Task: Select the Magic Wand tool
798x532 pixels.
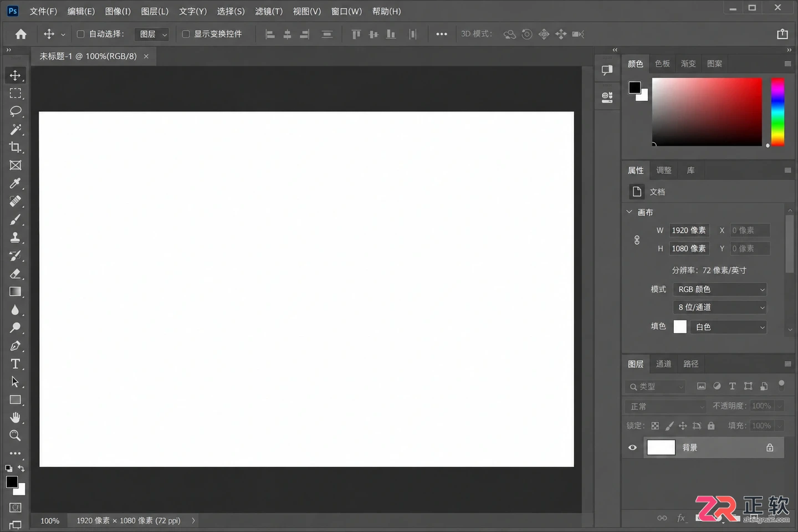Action: tap(16, 129)
